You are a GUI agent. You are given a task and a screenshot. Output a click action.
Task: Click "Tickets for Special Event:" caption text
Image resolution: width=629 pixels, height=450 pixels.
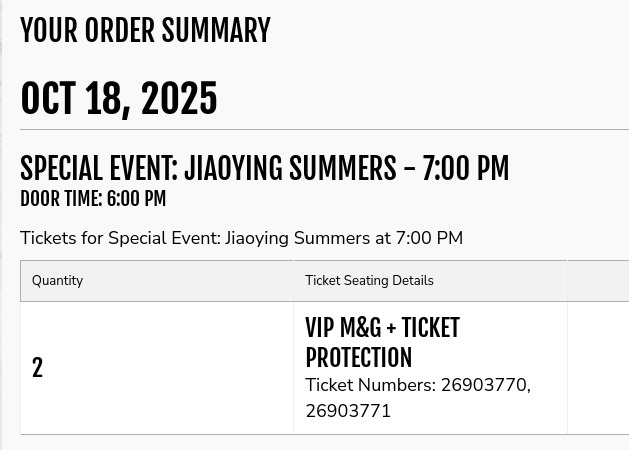(x=120, y=238)
